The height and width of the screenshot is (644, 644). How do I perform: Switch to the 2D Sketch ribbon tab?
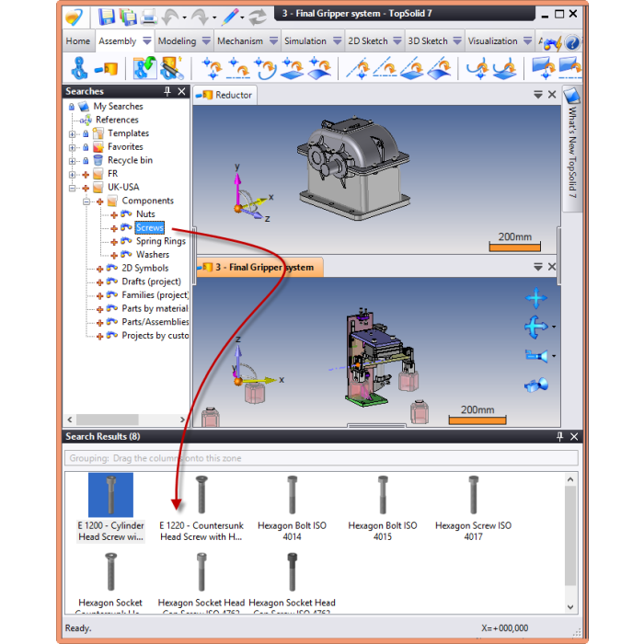point(368,41)
